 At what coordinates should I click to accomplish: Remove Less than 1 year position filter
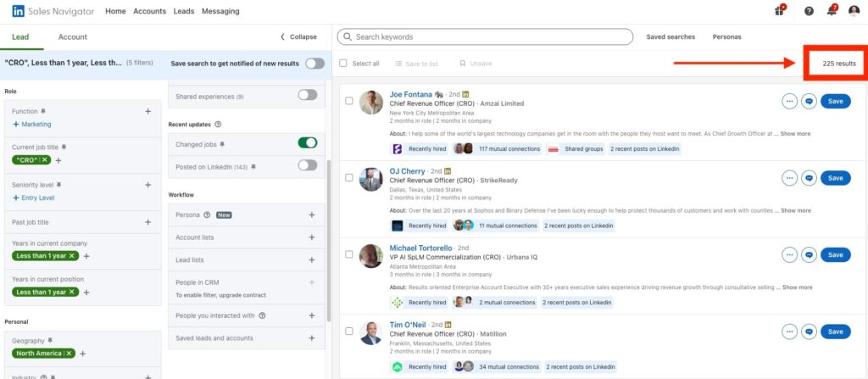[73, 292]
